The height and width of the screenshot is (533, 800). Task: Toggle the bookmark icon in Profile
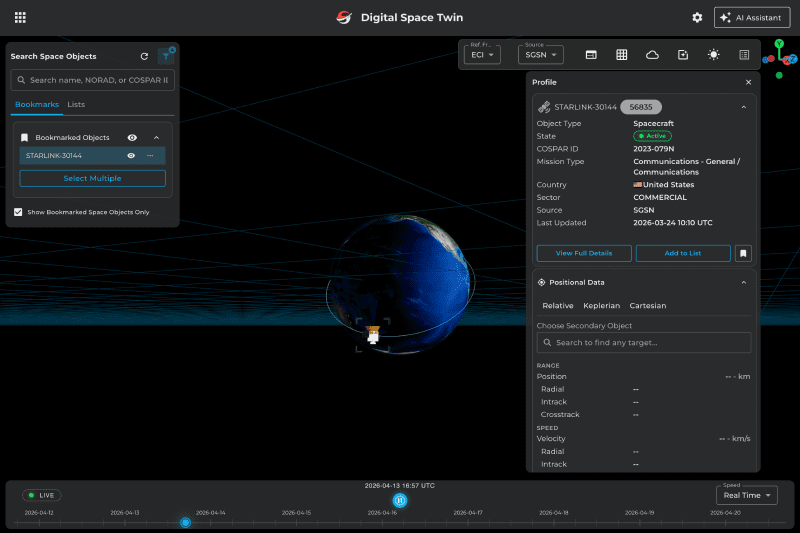(743, 253)
